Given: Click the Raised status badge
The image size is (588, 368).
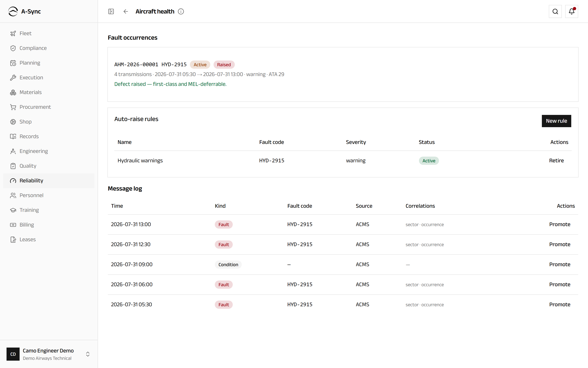Looking at the screenshot, I should (x=224, y=65).
